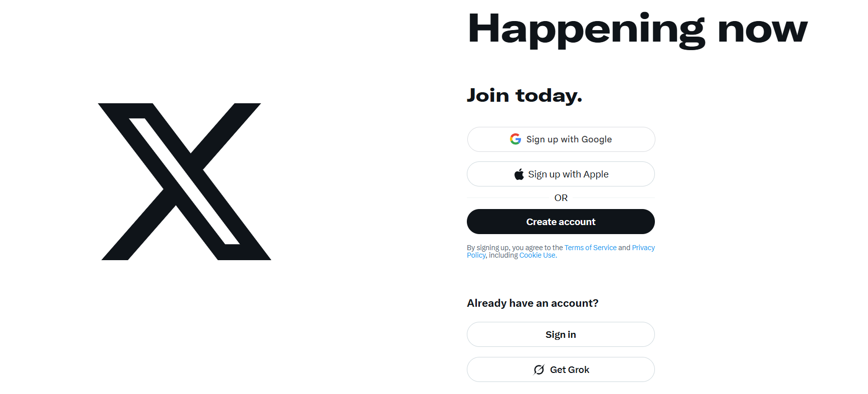Open the Privacy Policy link
This screenshot has width=868, height=394.
click(x=643, y=248)
